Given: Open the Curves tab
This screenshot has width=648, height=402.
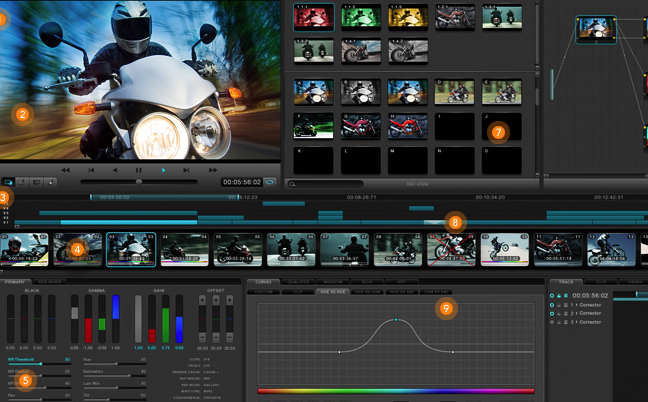Looking at the screenshot, I should point(263,282).
